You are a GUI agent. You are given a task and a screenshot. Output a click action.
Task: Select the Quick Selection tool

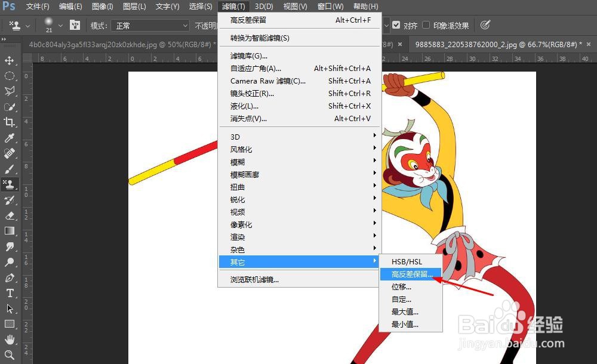pyautogui.click(x=9, y=107)
